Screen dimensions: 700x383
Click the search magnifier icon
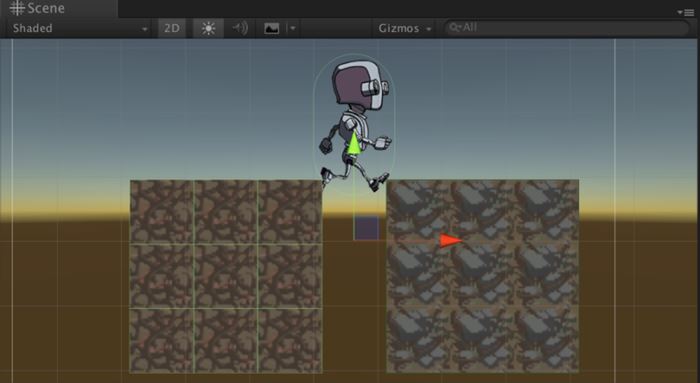[455, 28]
